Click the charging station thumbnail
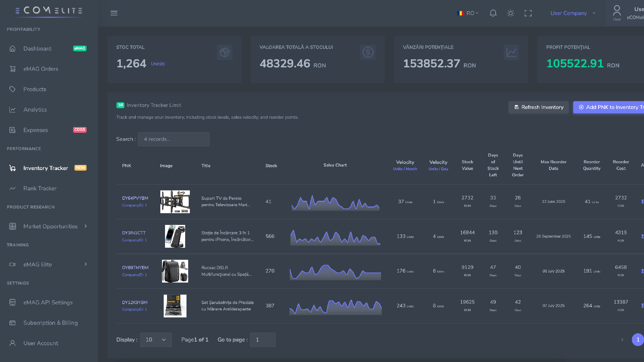Viewport: 644px width, 362px height. click(x=175, y=236)
